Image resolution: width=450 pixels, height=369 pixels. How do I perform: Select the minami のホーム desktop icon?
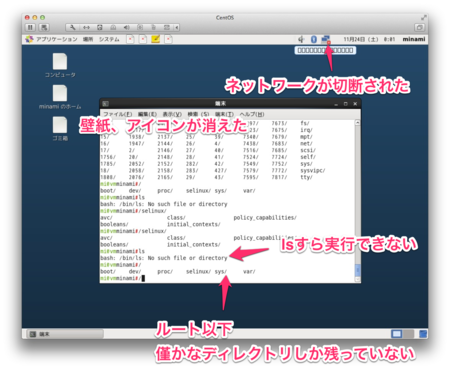pos(60,97)
